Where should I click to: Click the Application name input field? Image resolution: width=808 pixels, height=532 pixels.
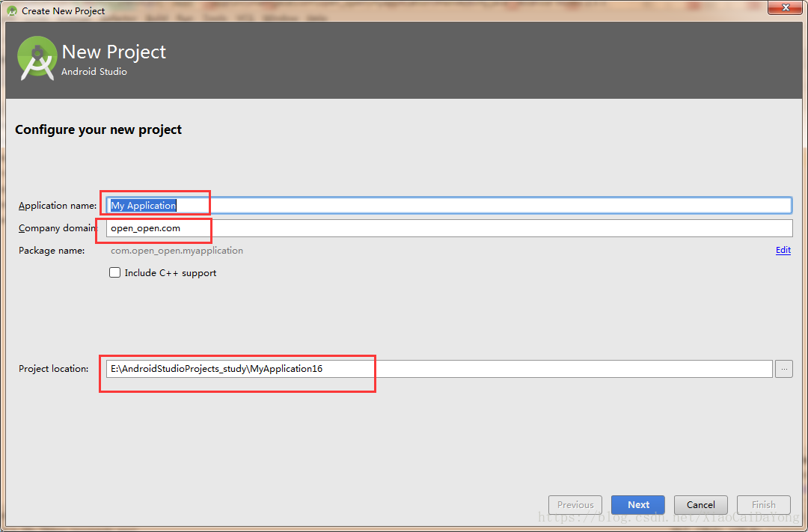click(449, 205)
